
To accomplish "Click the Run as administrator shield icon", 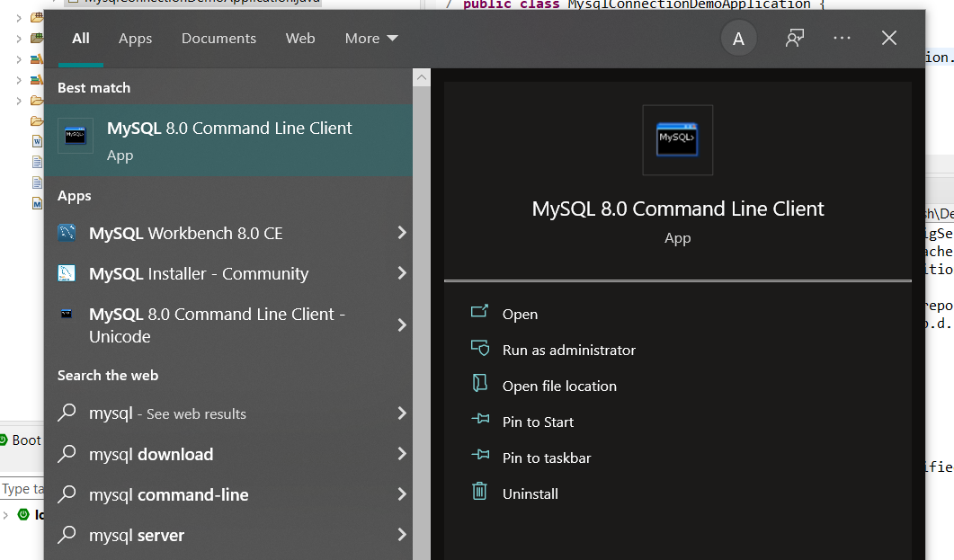I will (x=479, y=348).
